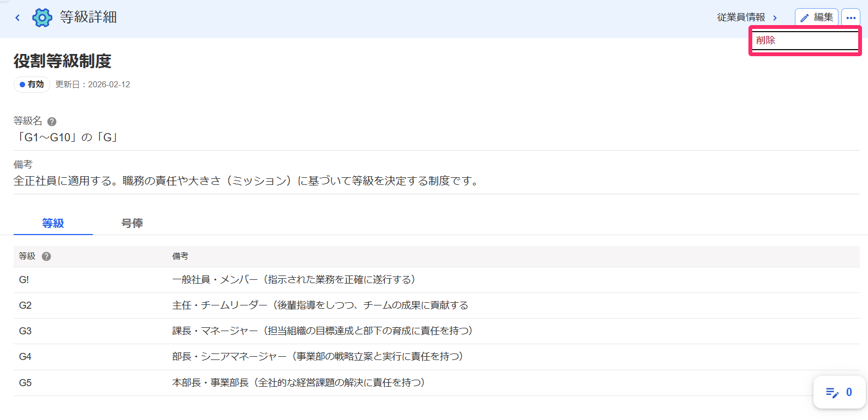The height and width of the screenshot is (420, 868).
Task: Select the G3 grade row cell
Action: coord(90,331)
